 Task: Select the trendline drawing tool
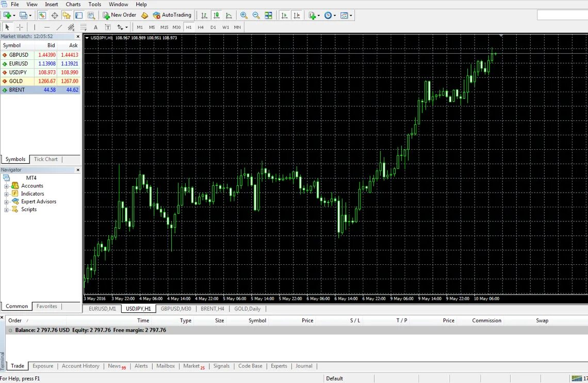tap(59, 27)
